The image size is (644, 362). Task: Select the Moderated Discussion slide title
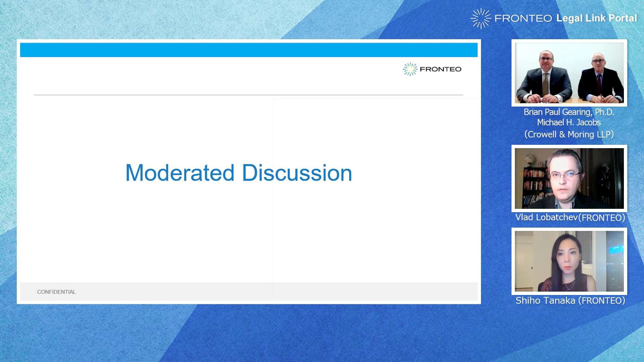click(x=238, y=173)
